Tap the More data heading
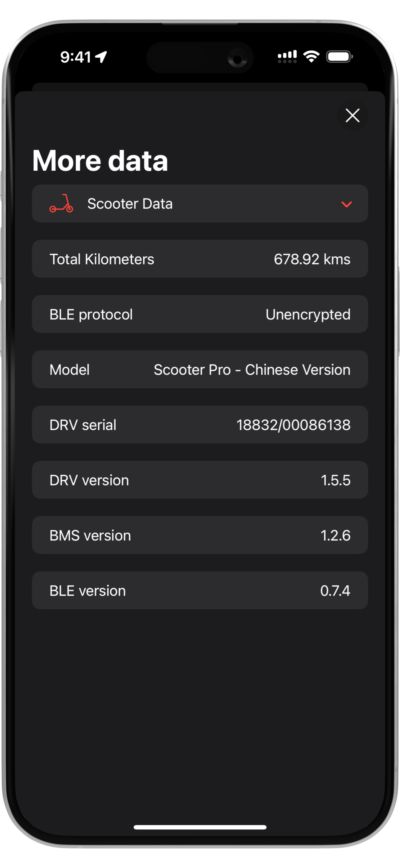 100,160
